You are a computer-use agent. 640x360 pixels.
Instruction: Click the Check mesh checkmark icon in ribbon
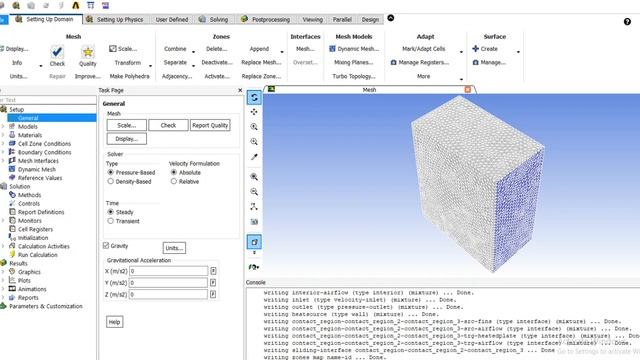[x=57, y=52]
